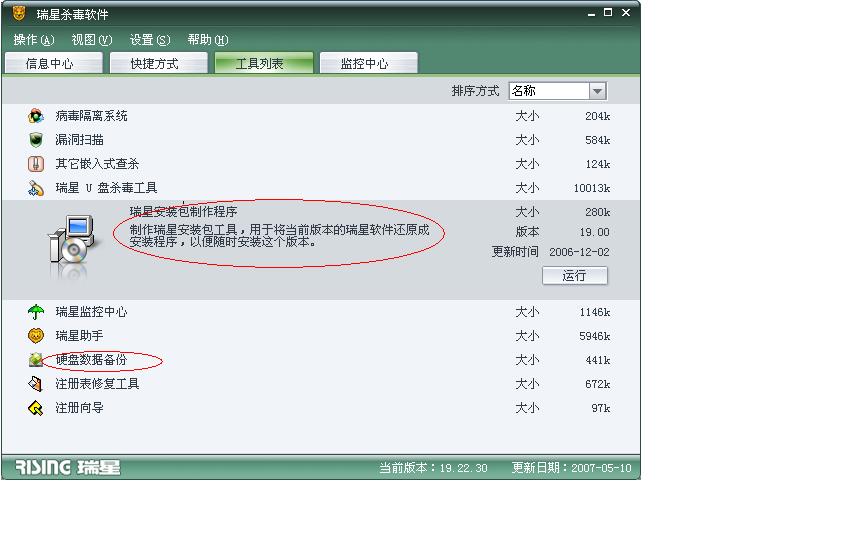Click the 2006-12-02 update time value
This screenshot has width=863, height=553.
click(579, 252)
